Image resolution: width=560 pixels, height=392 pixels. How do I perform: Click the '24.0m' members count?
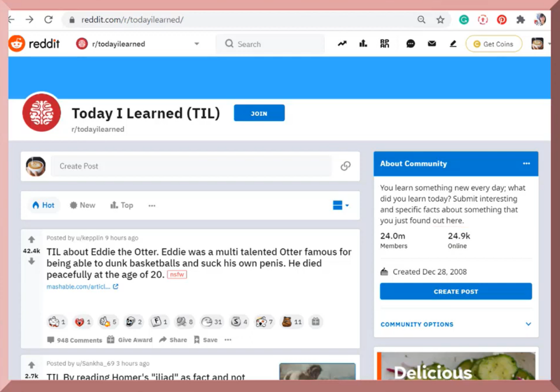[x=393, y=236]
